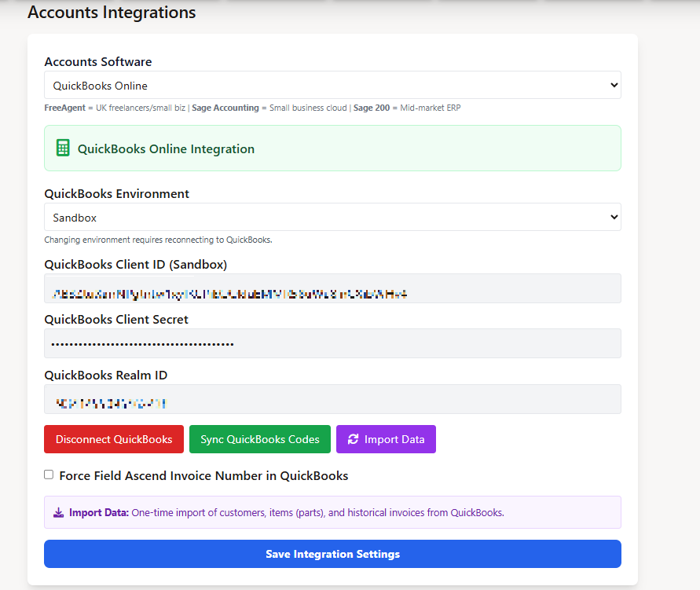Click the 'Sage Accounting' helper text
The image size is (700, 590).
pyautogui.click(x=225, y=108)
